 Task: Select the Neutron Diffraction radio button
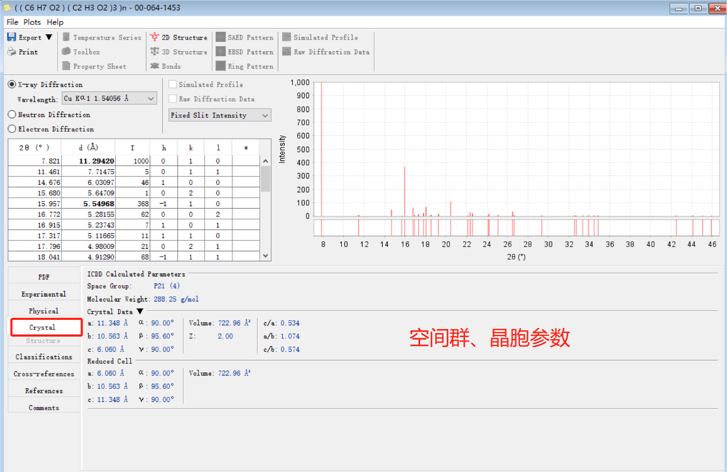13,115
